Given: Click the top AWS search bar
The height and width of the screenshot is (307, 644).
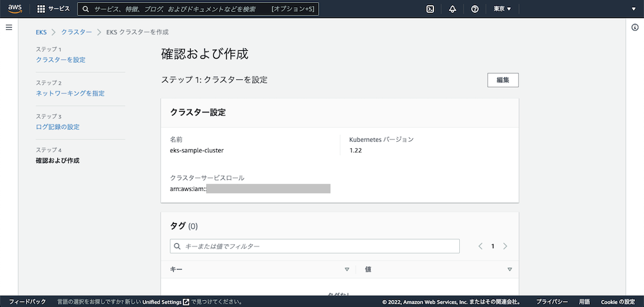Looking at the screenshot, I should [198, 9].
